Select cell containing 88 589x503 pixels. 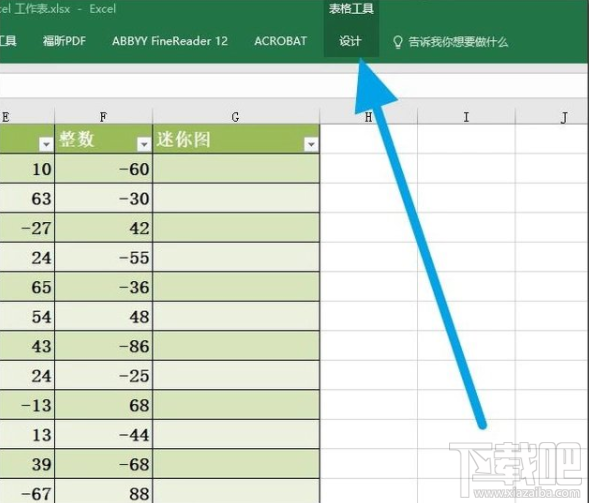point(104,491)
